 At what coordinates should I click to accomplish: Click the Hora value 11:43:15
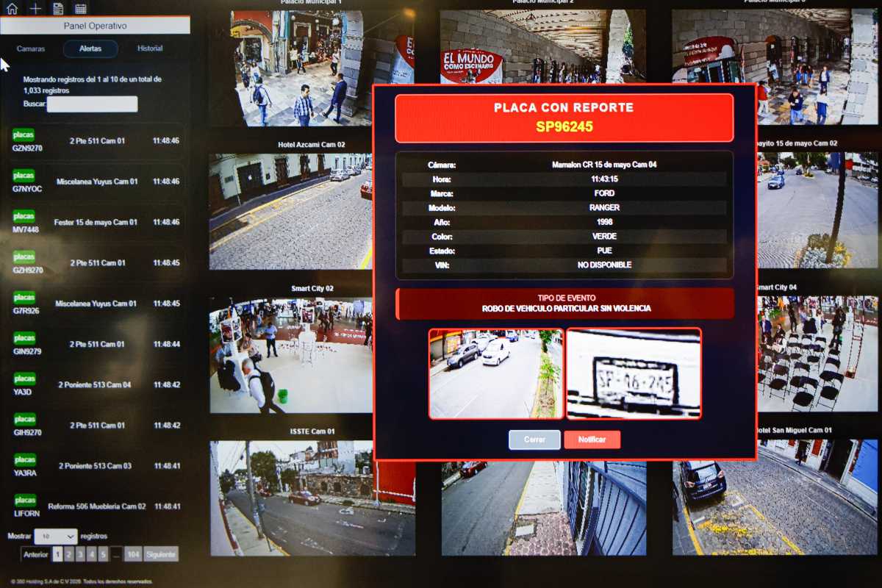pos(604,179)
